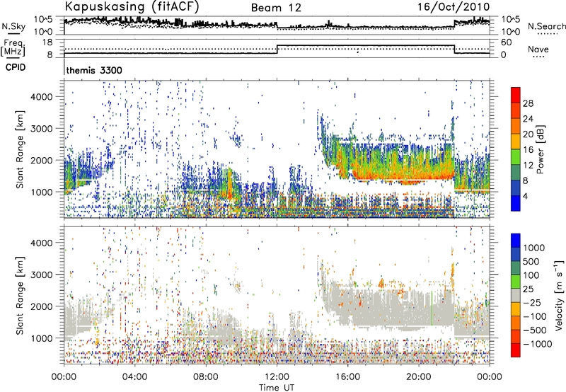Click the date '16/Oct/2010'
Image resolution: width=566 pixels, height=392 pixels.
pyautogui.click(x=454, y=7)
